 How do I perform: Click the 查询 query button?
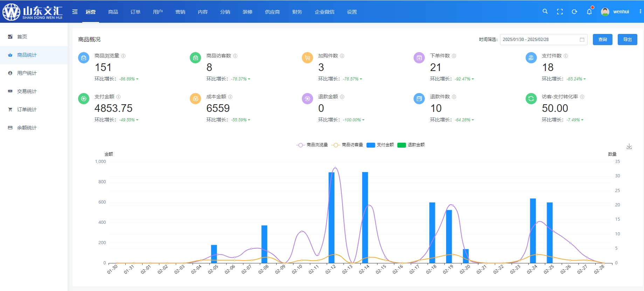[603, 40]
